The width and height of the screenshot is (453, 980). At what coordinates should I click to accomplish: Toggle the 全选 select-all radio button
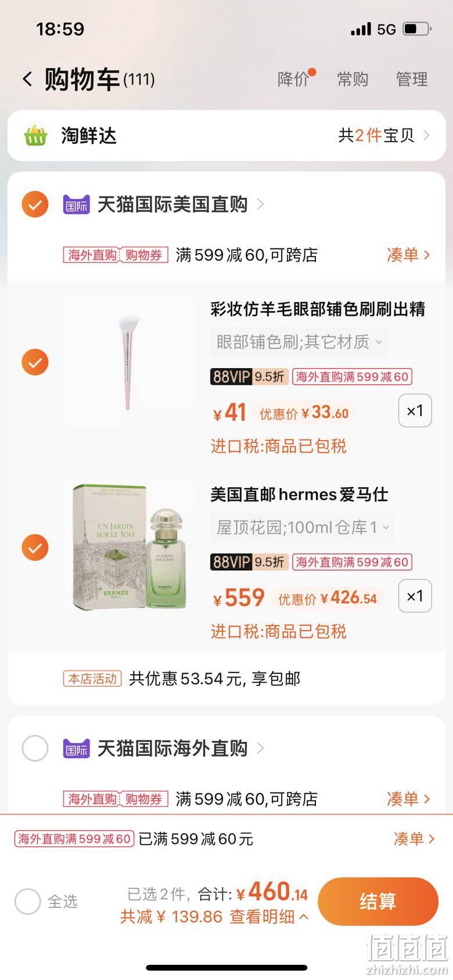click(x=28, y=902)
